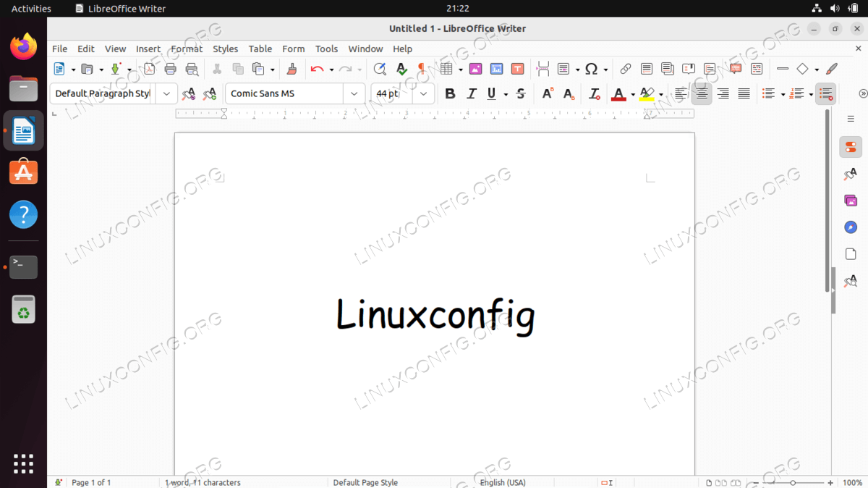Insert a footnote
Screen dimensions: 868x488
pos(647,69)
